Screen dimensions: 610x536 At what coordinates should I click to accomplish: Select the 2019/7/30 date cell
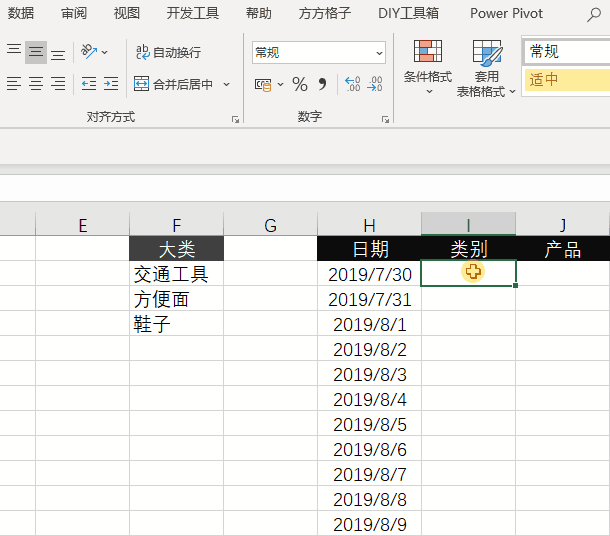[x=369, y=273]
